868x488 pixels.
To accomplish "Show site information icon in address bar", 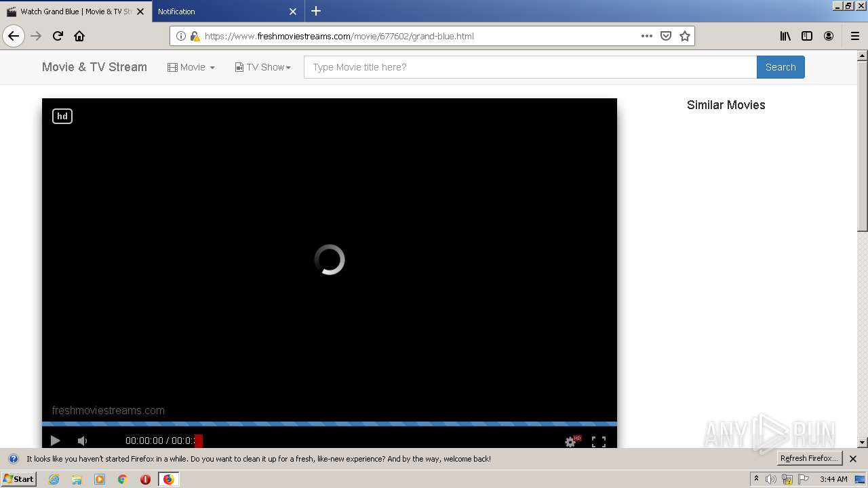I will [x=181, y=36].
